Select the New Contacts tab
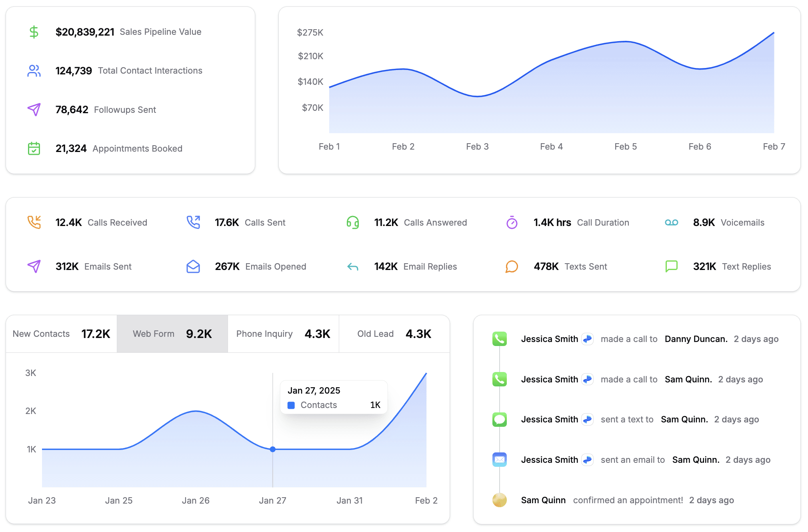Image resolution: width=808 pixels, height=532 pixels. tap(62, 334)
